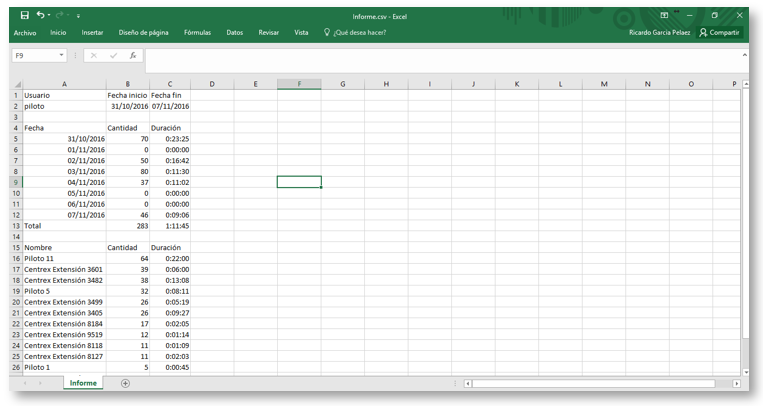This screenshot has width=763, height=406.
Task: Click the Insert Function fx icon
Action: [x=133, y=56]
